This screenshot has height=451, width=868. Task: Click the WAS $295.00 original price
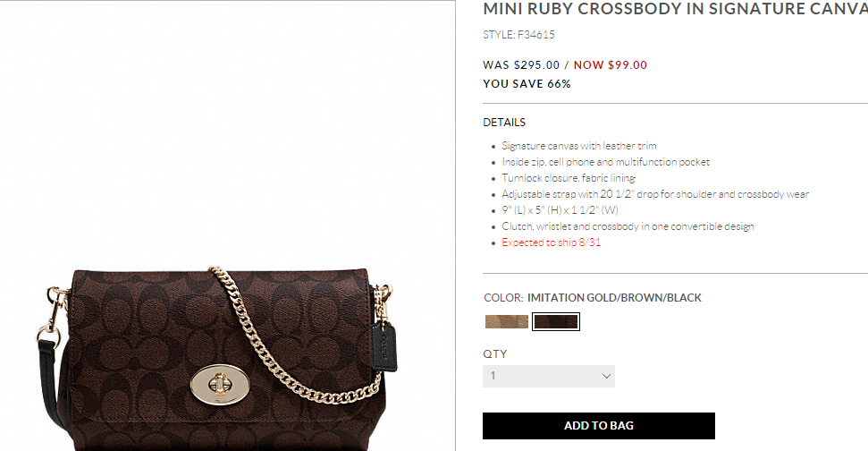point(521,64)
